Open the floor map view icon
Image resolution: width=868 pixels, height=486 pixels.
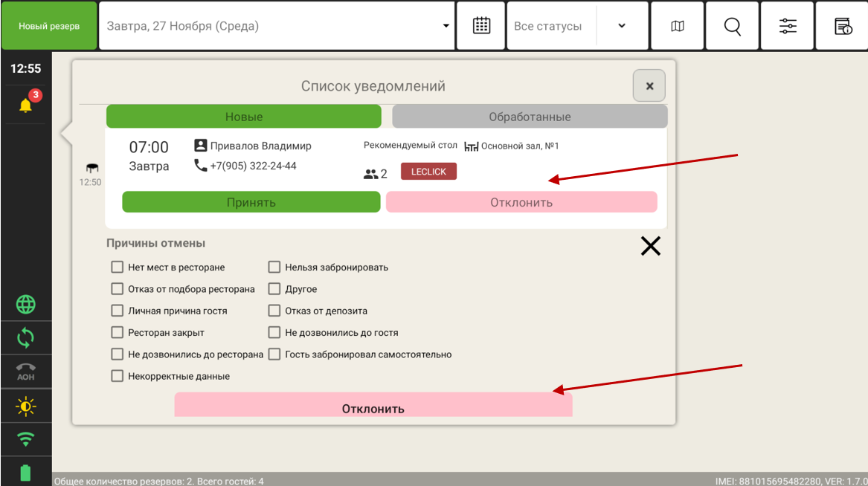tap(678, 26)
